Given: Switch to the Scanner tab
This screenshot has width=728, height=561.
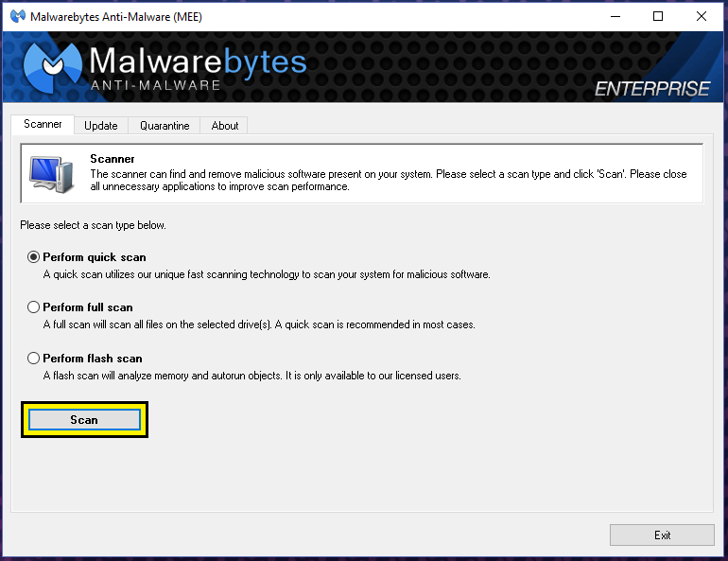Looking at the screenshot, I should 43,125.
